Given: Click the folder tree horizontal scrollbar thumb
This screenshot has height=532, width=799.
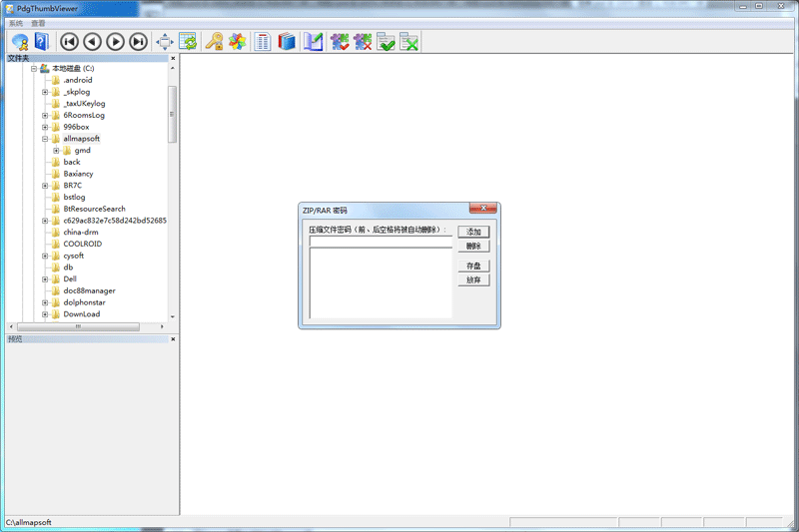Looking at the screenshot, I should click(x=79, y=326).
